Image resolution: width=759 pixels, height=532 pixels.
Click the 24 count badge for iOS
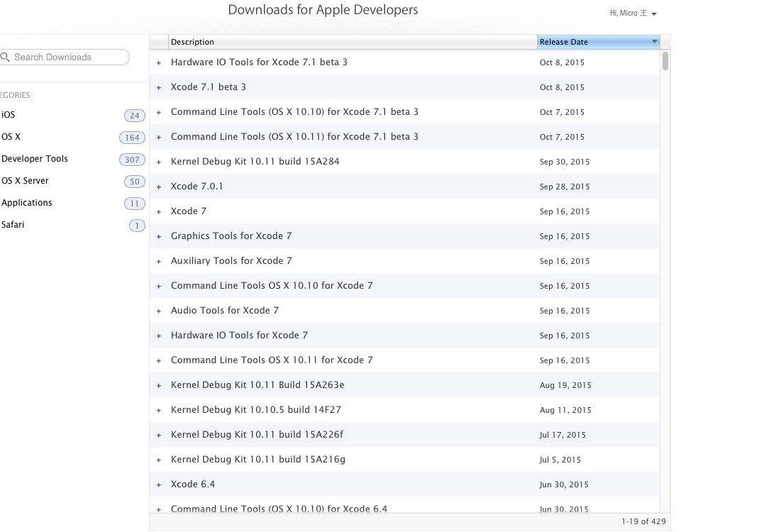tap(135, 115)
